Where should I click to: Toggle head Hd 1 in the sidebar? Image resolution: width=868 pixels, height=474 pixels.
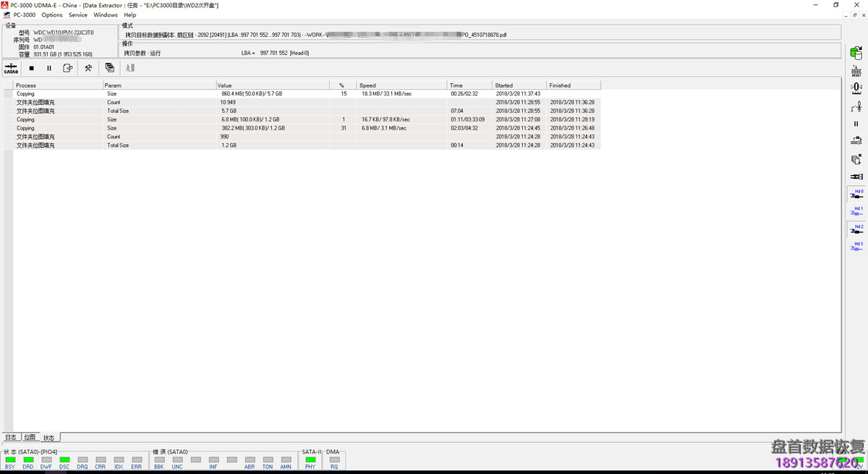tap(856, 211)
